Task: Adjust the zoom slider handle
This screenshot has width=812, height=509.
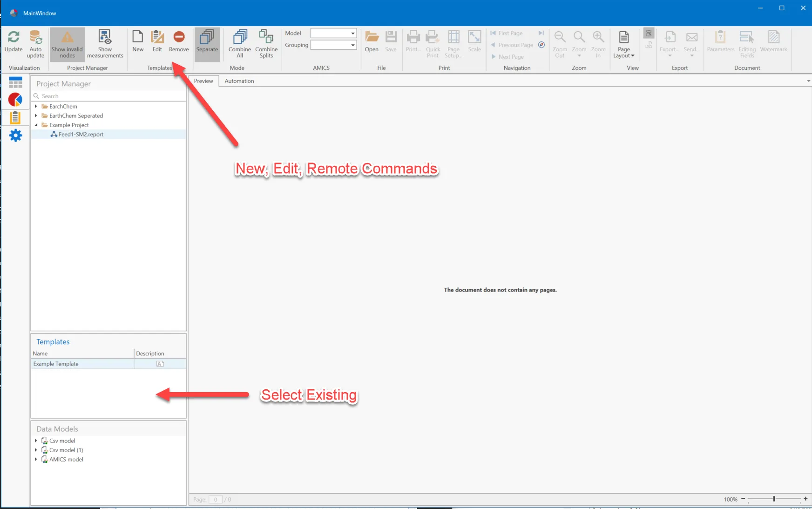Action: (774, 499)
